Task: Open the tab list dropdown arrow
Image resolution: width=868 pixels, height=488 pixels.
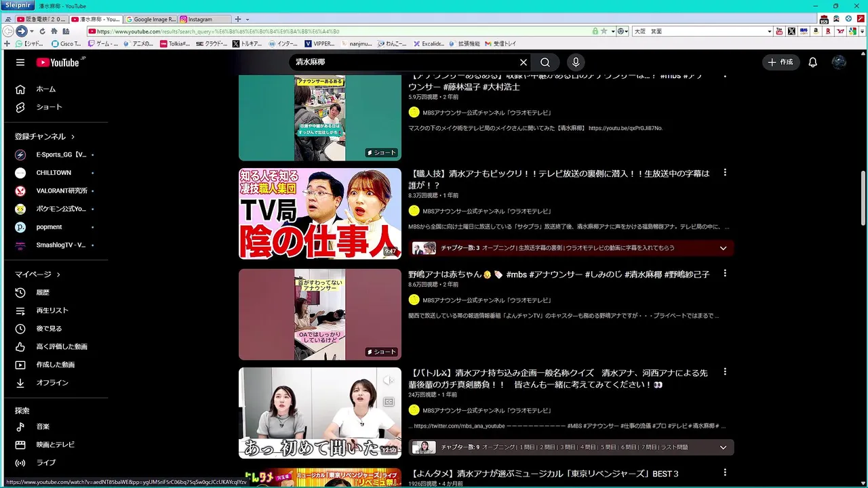Action: (x=248, y=19)
